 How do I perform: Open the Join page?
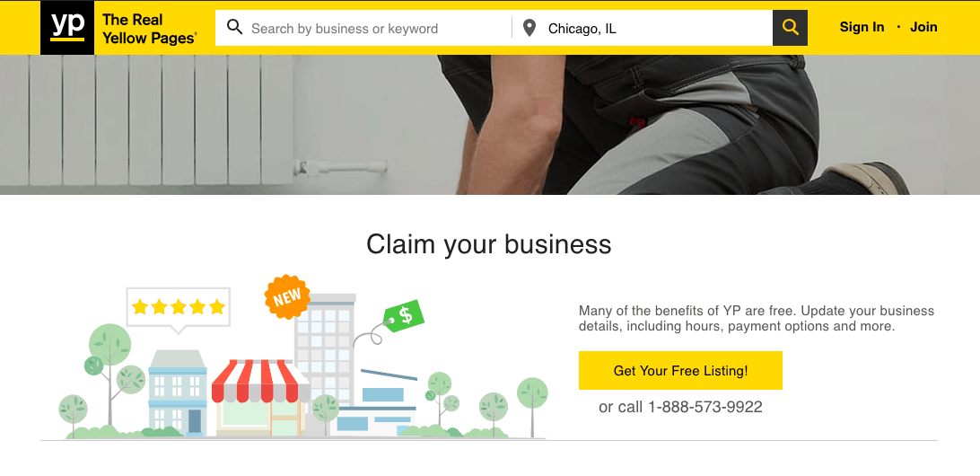click(x=923, y=27)
